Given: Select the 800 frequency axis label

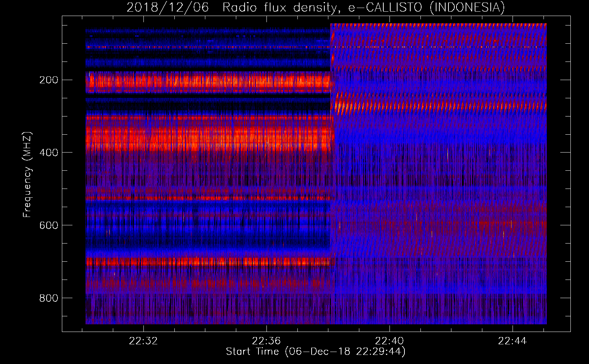Looking at the screenshot, I should tap(48, 298).
